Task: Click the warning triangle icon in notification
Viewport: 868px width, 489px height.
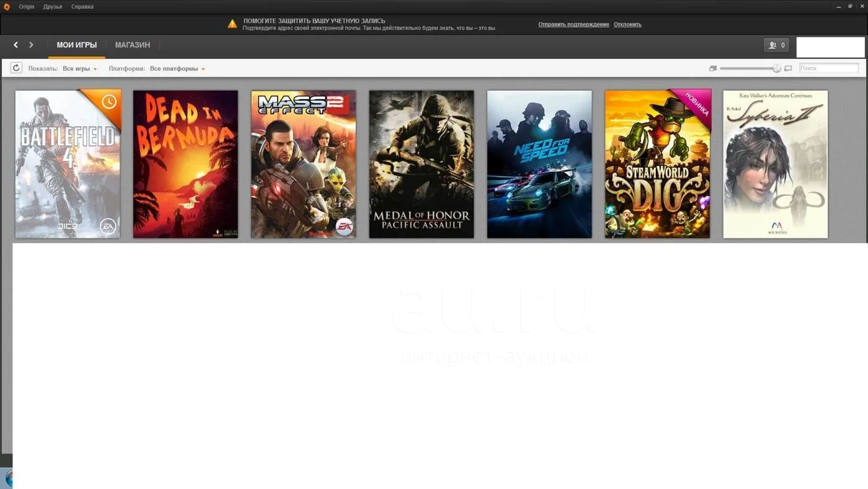Action: (232, 24)
